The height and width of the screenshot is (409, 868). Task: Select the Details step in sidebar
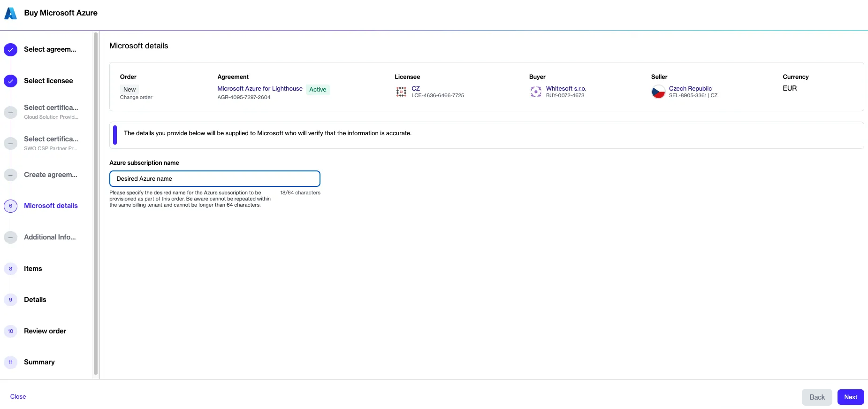coord(35,300)
